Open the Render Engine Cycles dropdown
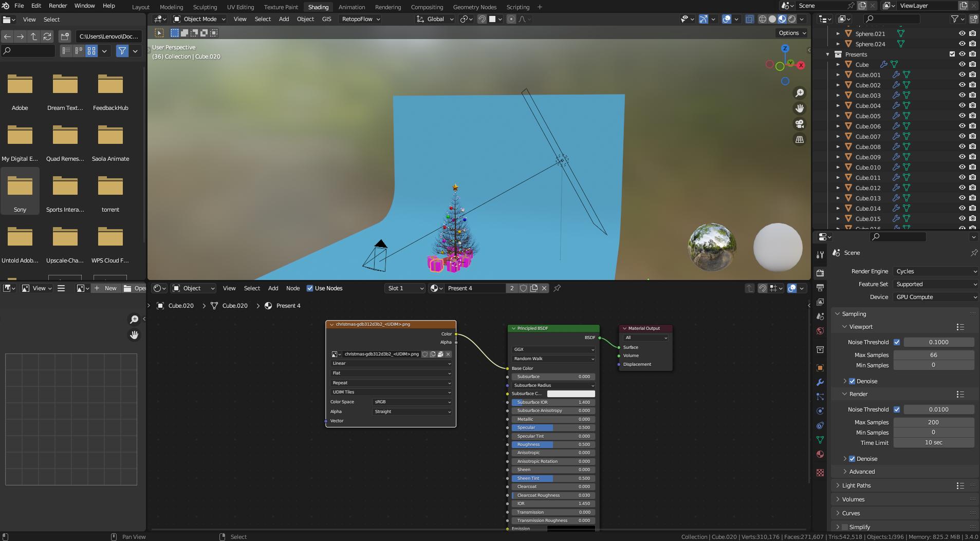The height and width of the screenshot is (541, 980). click(934, 271)
